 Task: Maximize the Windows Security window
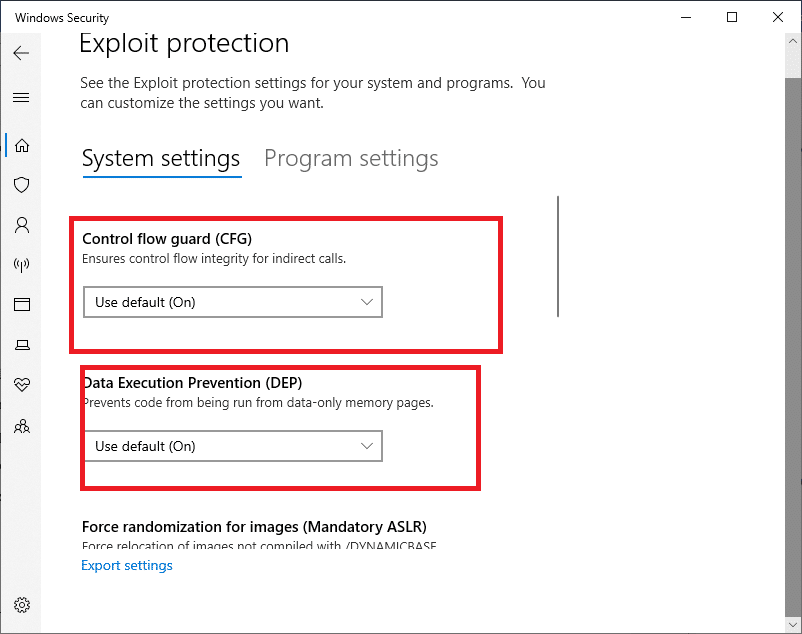click(732, 17)
